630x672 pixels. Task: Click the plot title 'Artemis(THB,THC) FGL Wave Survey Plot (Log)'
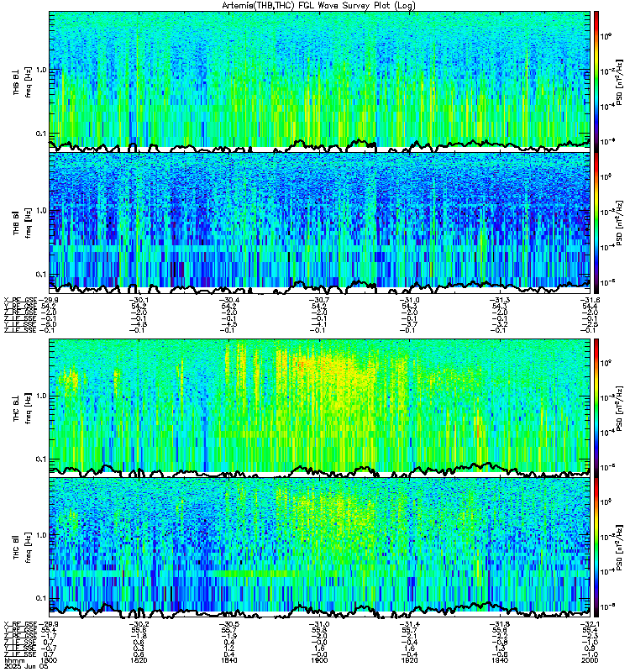pos(318,6)
